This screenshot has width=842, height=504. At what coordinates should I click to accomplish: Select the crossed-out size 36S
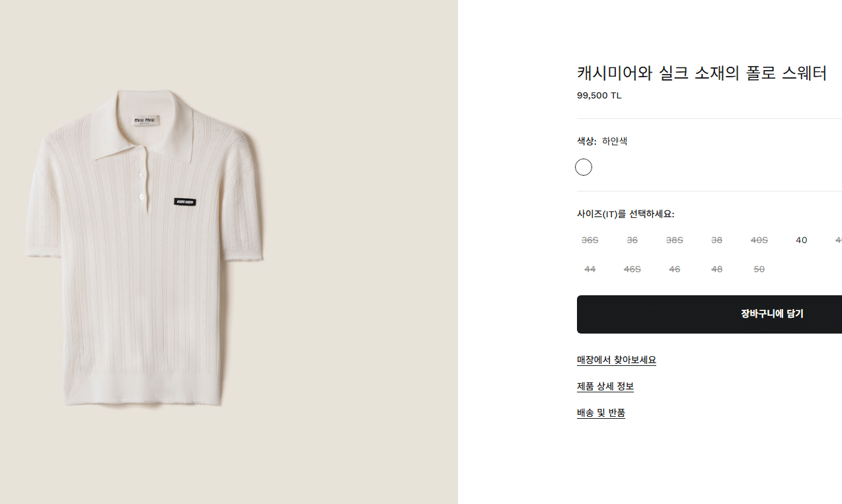pos(590,240)
